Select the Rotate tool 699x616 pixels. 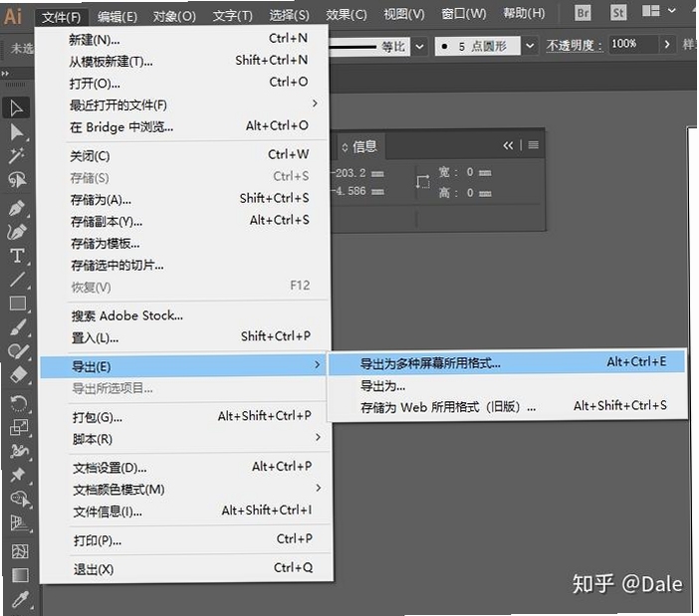coord(18,404)
